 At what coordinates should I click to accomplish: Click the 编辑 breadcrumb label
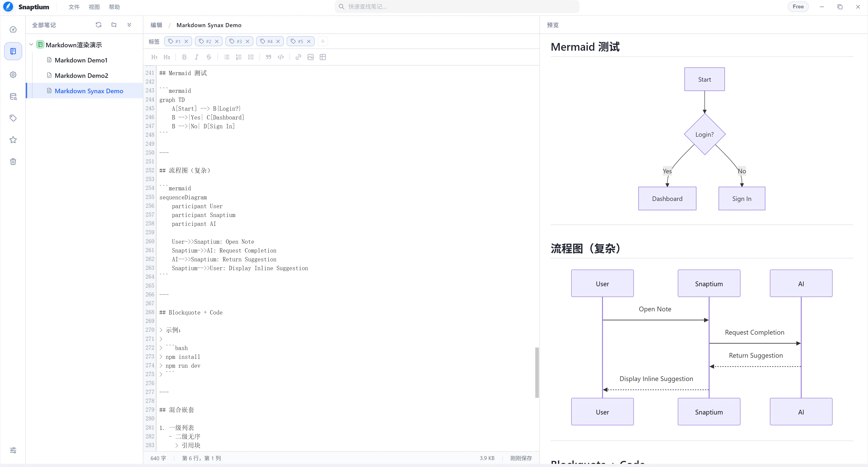point(156,25)
